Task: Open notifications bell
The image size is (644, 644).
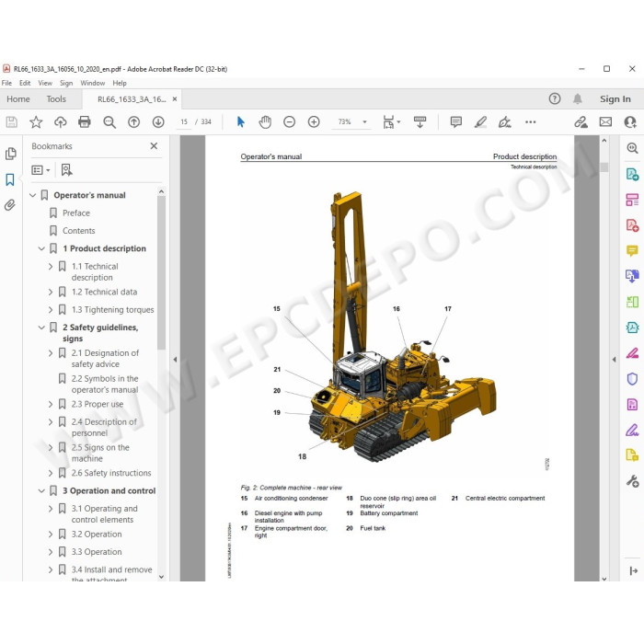Action: pos(578,99)
